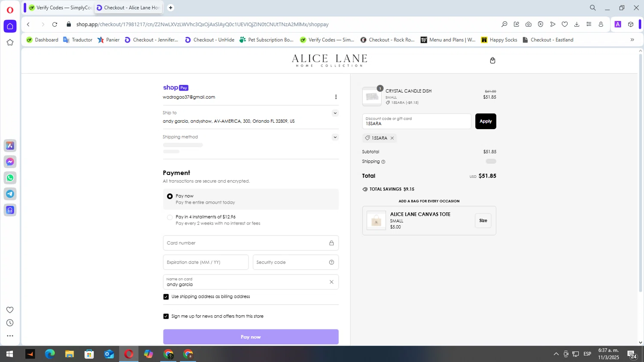Take a snapshot with the camera icon
This screenshot has height=362, width=644.
click(x=529, y=24)
